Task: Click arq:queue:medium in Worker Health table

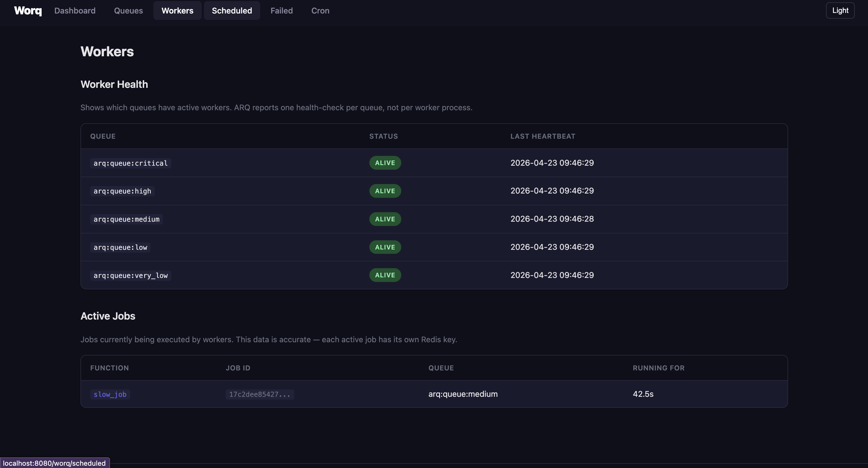Action: (126, 219)
